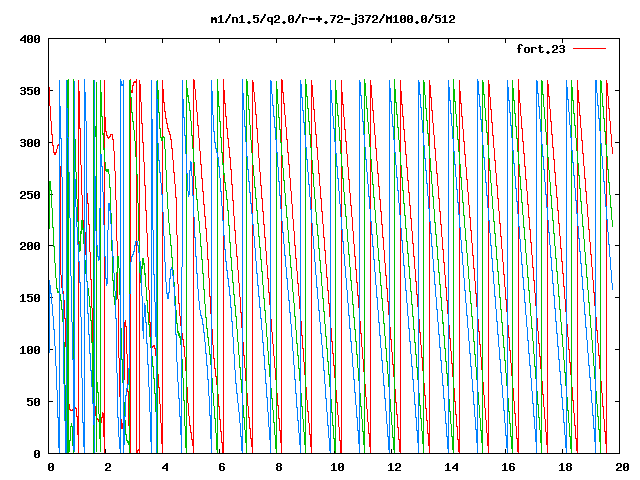Screen dimensions: 640x480
Task: Select y-axis label 200
Action: click(30, 246)
